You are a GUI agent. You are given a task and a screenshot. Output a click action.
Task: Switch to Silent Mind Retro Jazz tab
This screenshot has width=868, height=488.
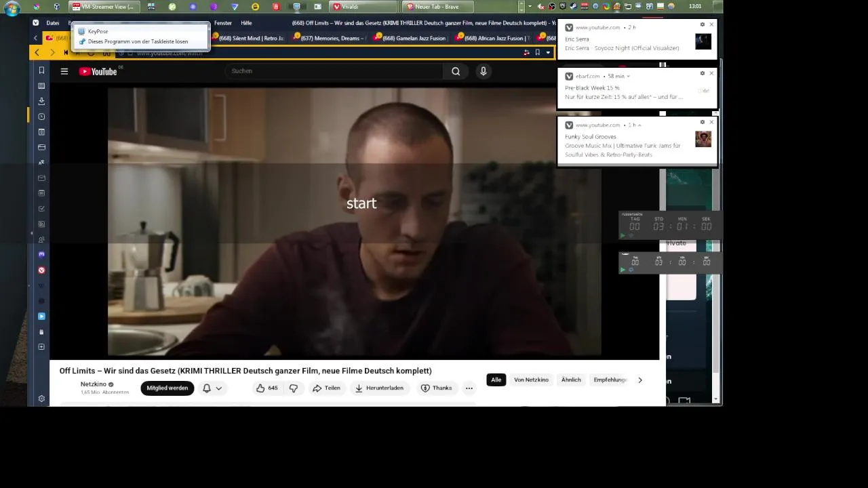[x=248, y=38]
